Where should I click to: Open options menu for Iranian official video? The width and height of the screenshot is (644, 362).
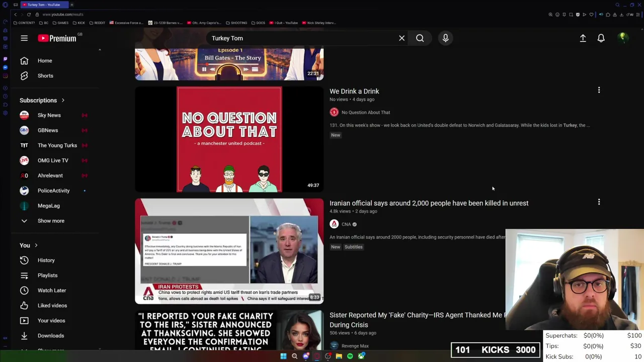[x=599, y=202]
